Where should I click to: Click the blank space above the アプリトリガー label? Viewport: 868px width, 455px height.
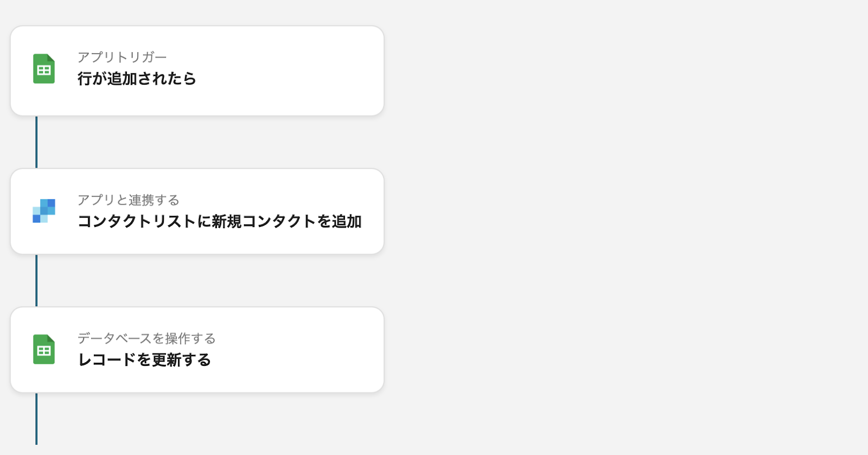[163, 38]
